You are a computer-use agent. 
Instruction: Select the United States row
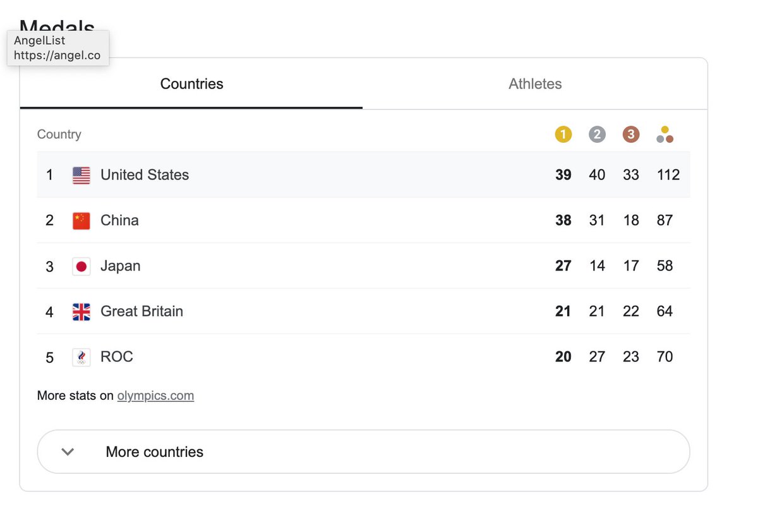(x=363, y=174)
